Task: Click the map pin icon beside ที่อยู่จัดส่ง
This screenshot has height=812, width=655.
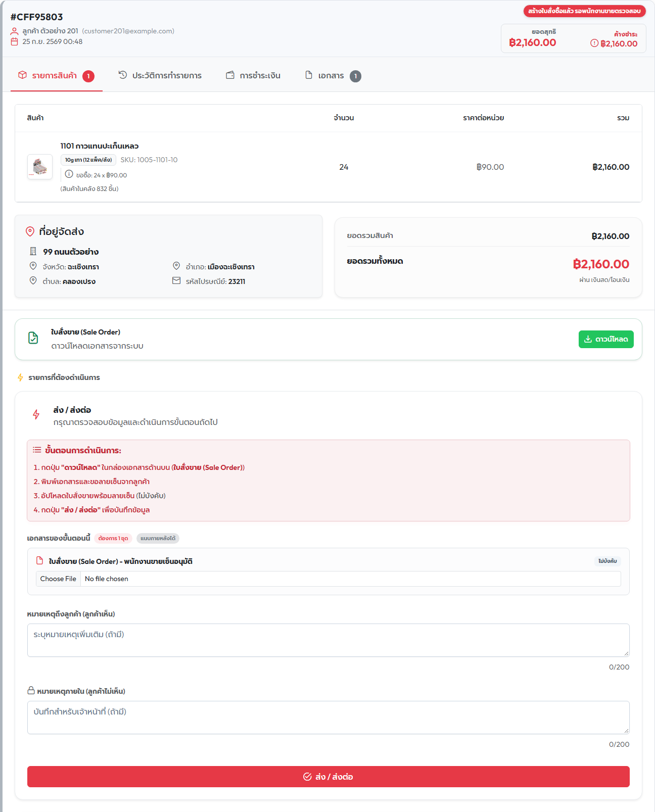Action: 30,231
